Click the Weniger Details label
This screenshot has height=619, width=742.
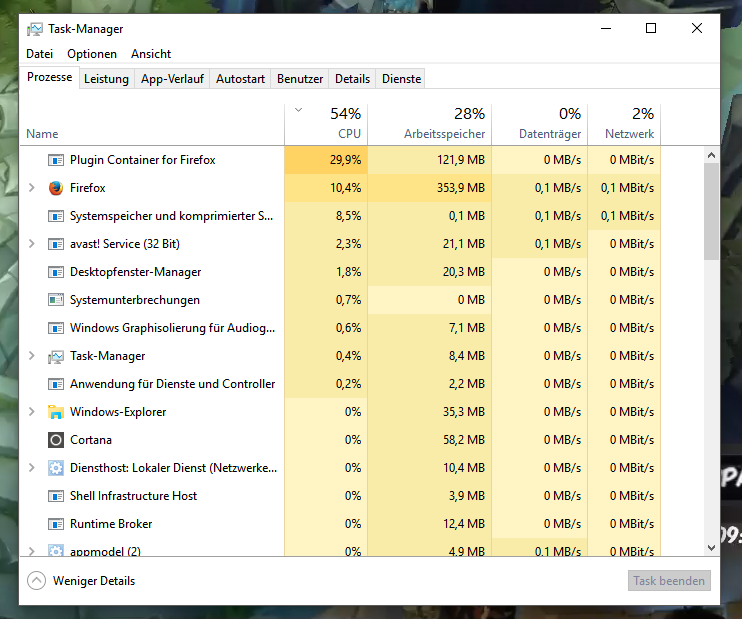pos(94,581)
